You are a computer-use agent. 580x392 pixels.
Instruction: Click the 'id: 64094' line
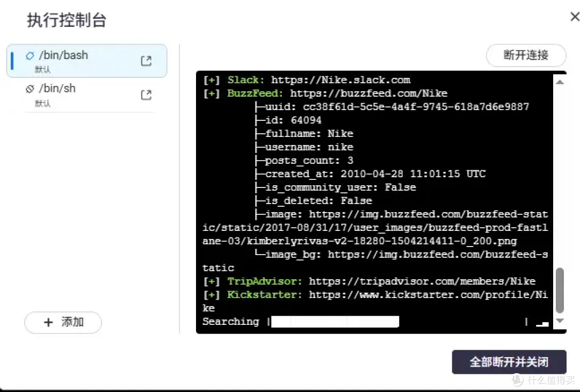(x=288, y=120)
